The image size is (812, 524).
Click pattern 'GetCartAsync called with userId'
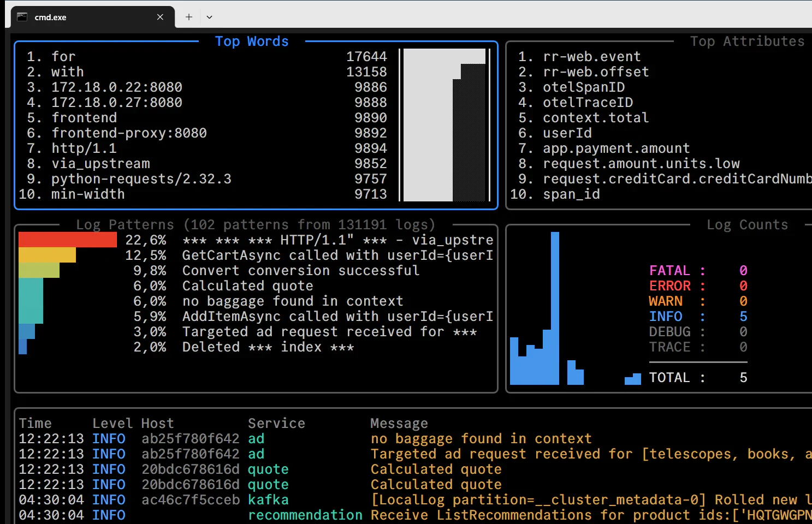[337, 255]
